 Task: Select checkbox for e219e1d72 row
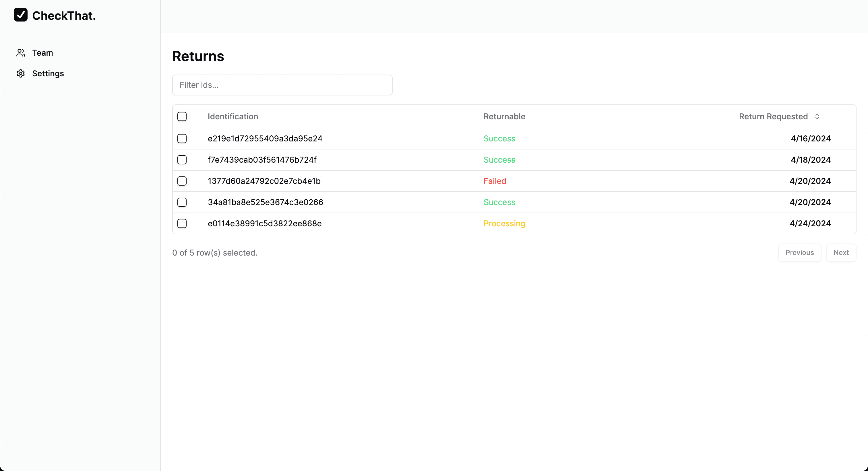[x=182, y=139]
